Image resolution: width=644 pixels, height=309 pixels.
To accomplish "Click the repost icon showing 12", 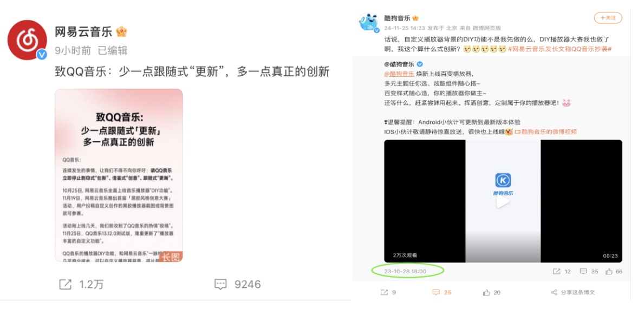I will (x=557, y=271).
